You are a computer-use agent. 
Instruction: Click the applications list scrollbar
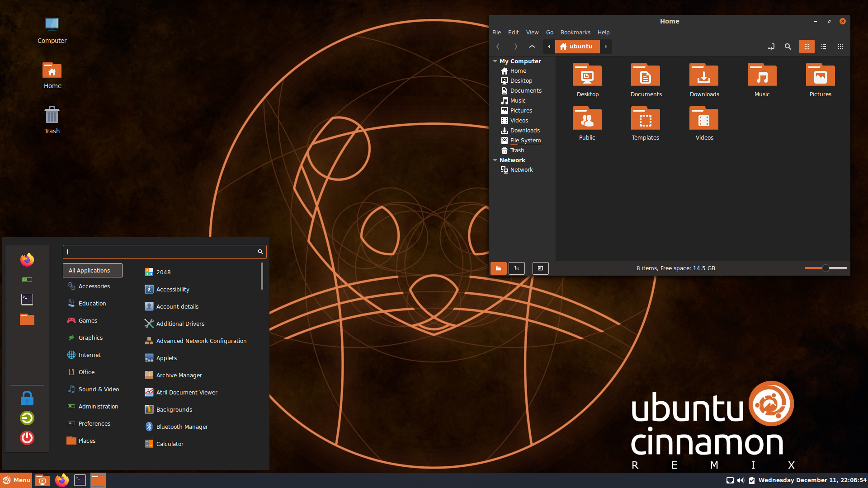[x=262, y=276]
